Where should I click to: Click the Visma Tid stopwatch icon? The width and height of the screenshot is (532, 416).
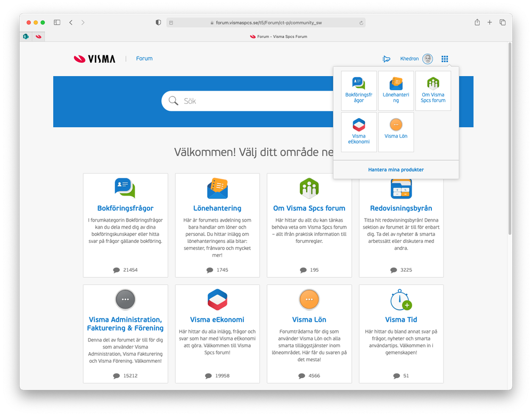(401, 300)
